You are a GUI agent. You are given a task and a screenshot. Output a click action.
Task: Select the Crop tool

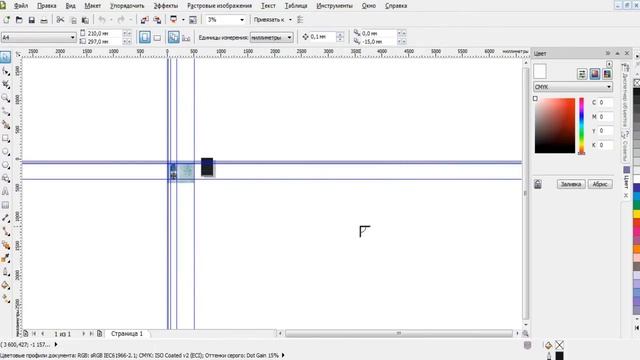6,85
